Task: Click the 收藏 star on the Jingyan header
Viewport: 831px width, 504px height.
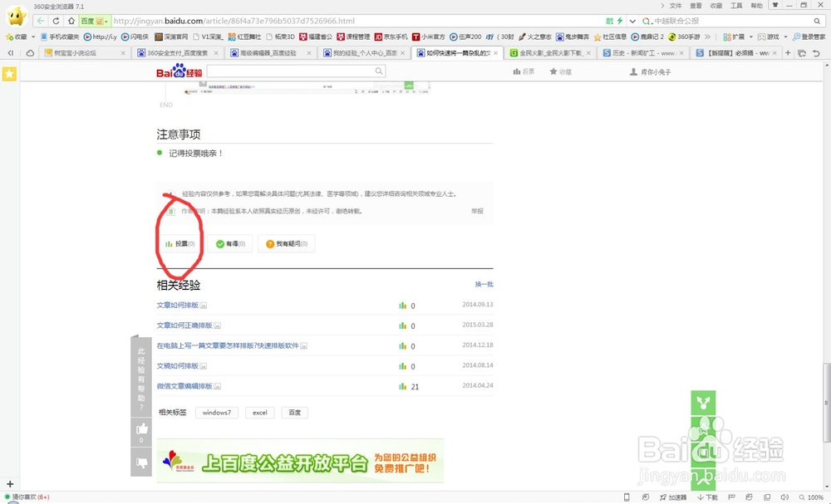Action: 561,71
